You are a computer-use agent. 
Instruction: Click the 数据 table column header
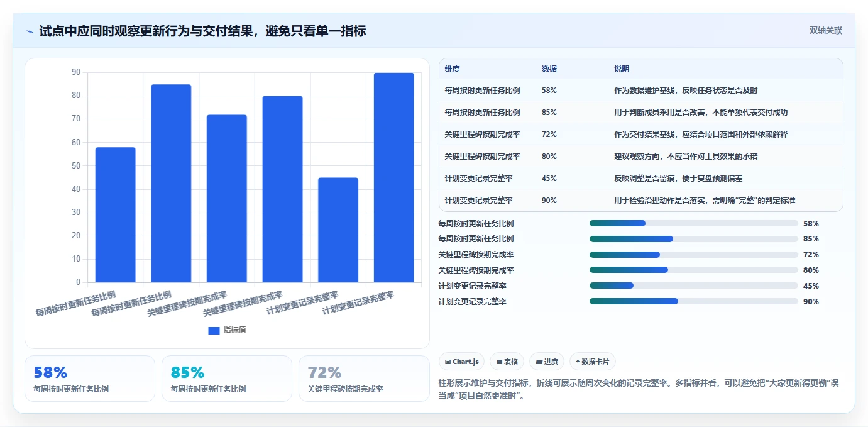point(549,69)
